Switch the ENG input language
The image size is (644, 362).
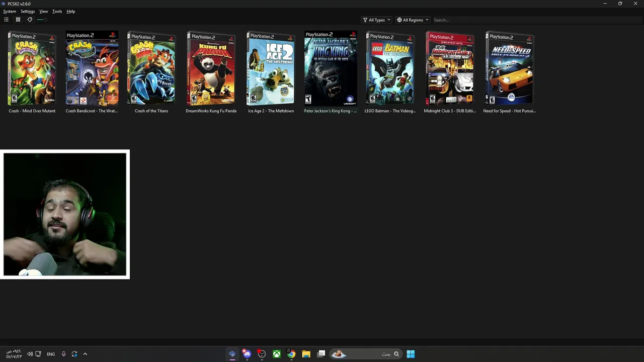[51, 354]
